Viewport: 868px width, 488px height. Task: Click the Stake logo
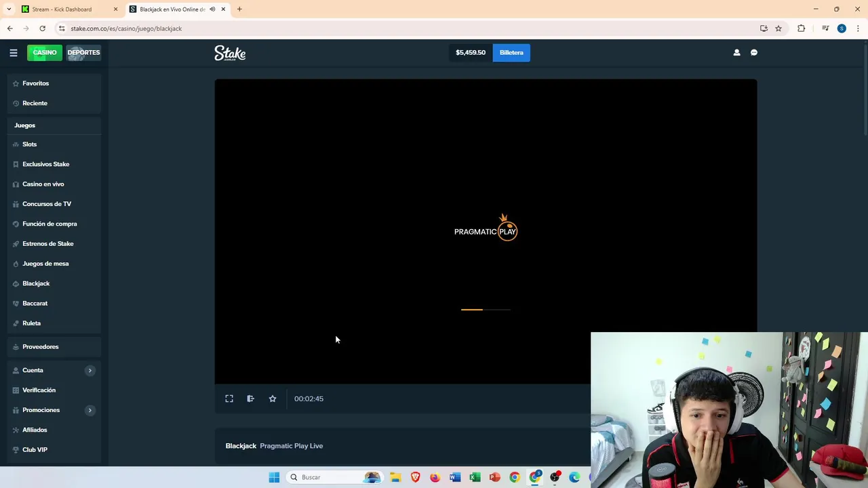coord(230,53)
